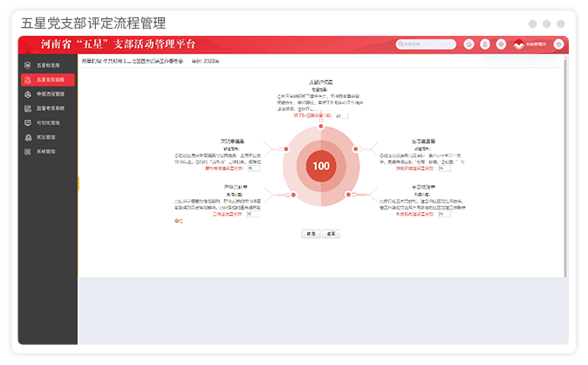Image resolution: width=588 pixels, height=365 pixels.
Task: Click the center 100 score circle
Action: (x=321, y=166)
